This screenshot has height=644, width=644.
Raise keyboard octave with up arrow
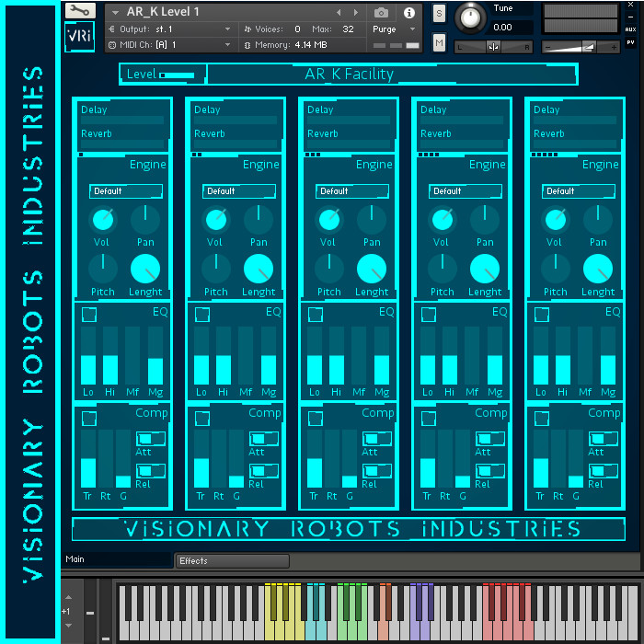[x=69, y=597]
